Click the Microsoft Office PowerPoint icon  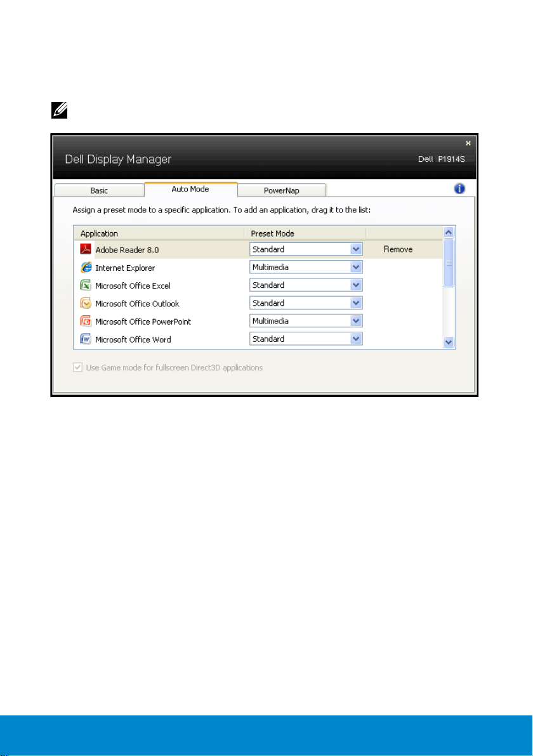(86, 321)
